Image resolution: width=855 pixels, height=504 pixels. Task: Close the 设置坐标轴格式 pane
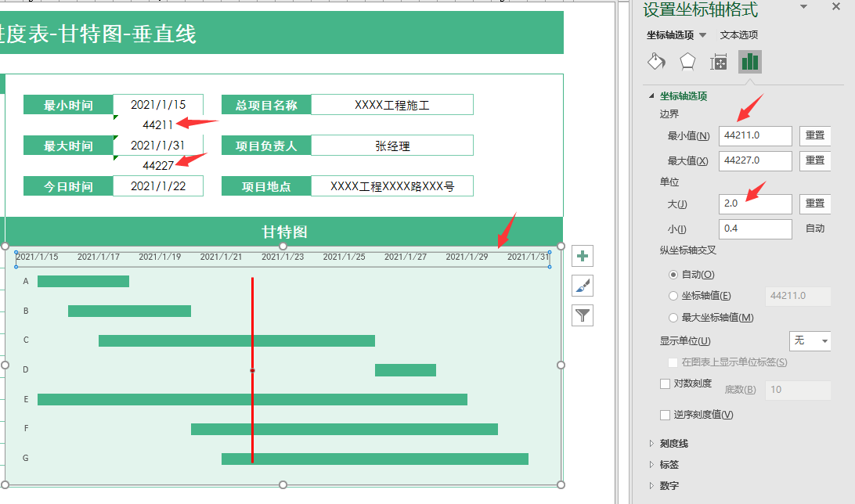(x=836, y=6)
